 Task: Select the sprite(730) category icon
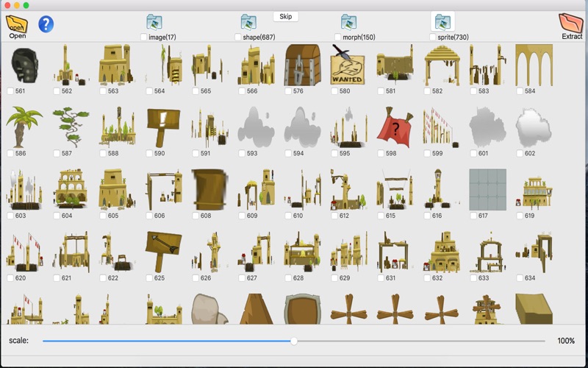442,21
